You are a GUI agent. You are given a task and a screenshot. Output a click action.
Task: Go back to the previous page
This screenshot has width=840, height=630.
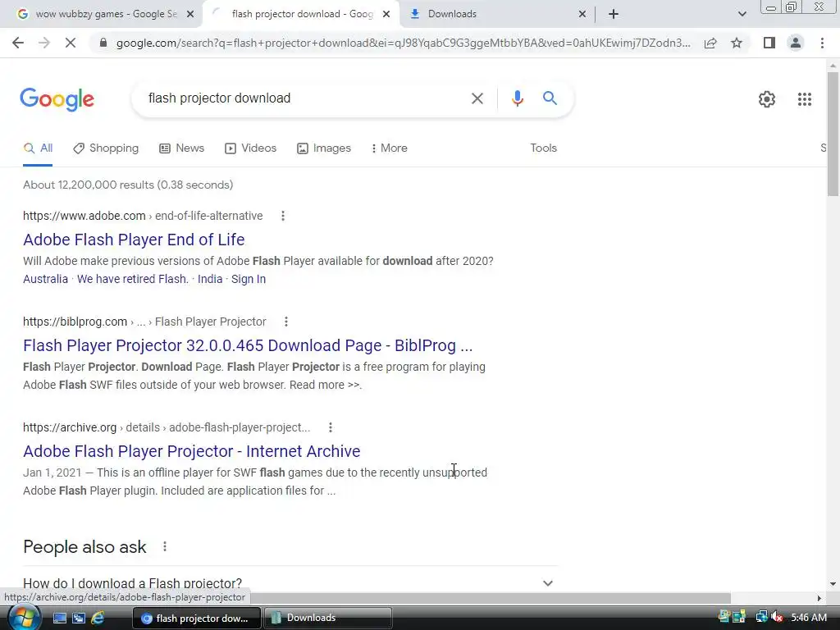18,43
